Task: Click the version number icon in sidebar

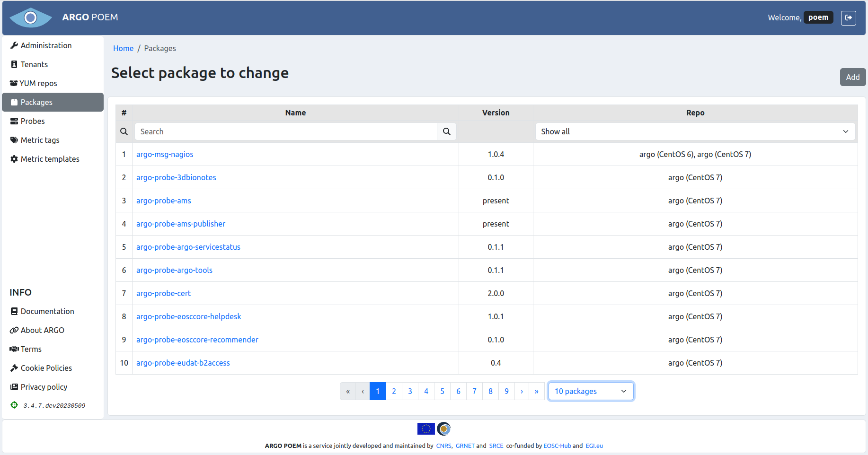Action: [x=14, y=405]
